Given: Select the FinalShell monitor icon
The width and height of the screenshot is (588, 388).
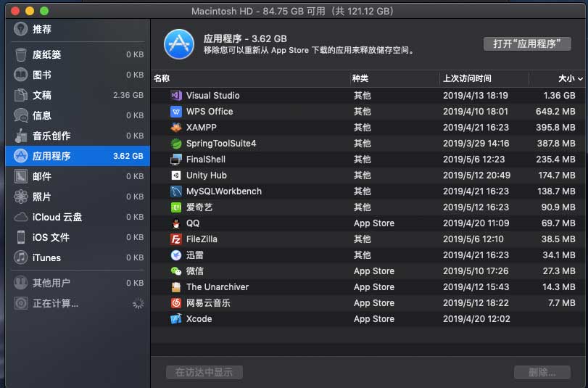Looking at the screenshot, I should (176, 160).
